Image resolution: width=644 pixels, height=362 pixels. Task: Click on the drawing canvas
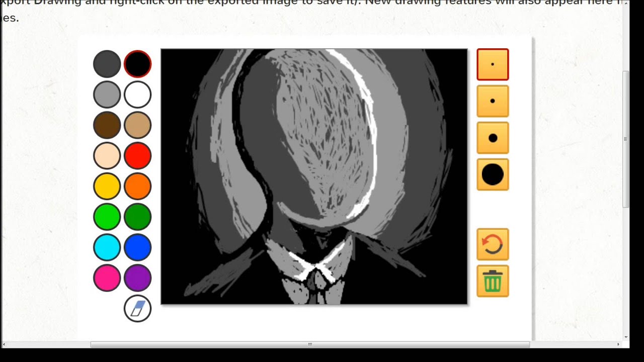314,176
